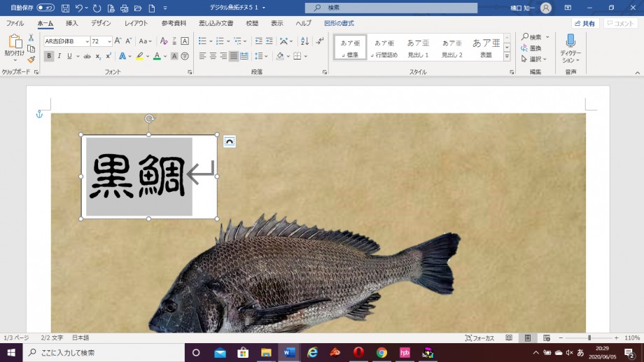Click the Replace icon in editing group

pos(531,48)
